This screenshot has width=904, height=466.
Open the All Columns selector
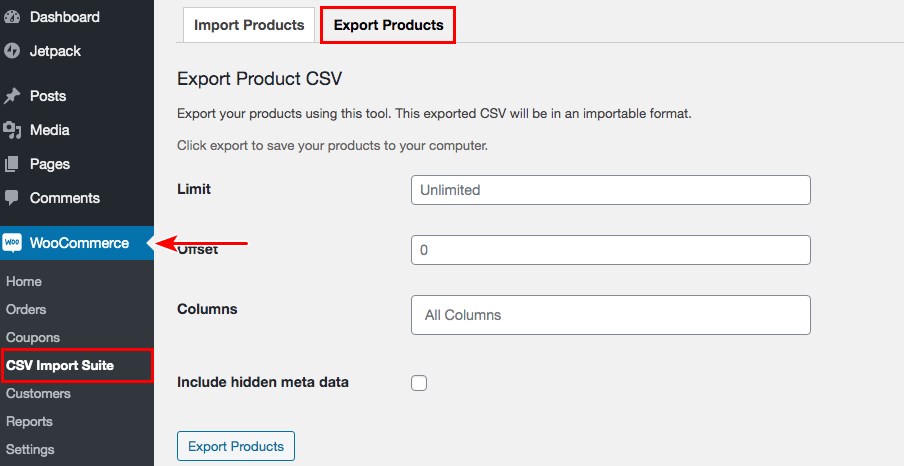611,315
